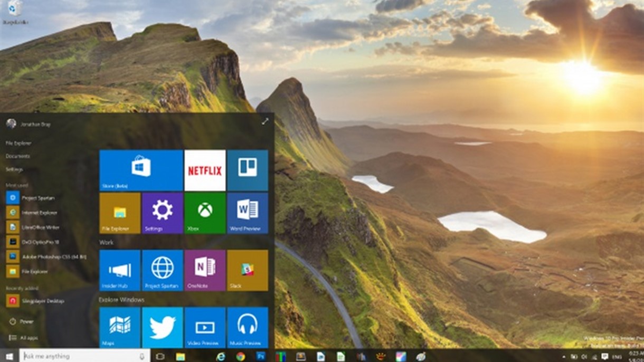Launch the Slack tile
Screen dimensions: 644x362
click(248, 270)
